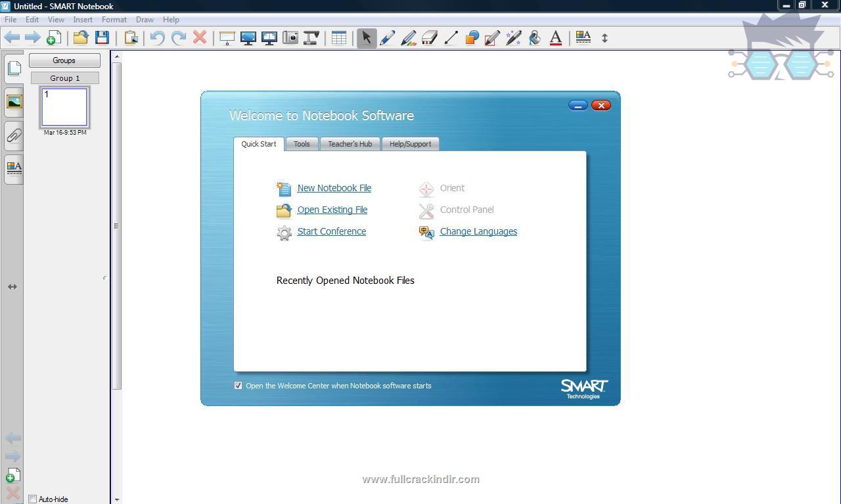Viewport: 841px width, 504px height.
Task: Click the Change Languages link
Action: [x=478, y=231]
